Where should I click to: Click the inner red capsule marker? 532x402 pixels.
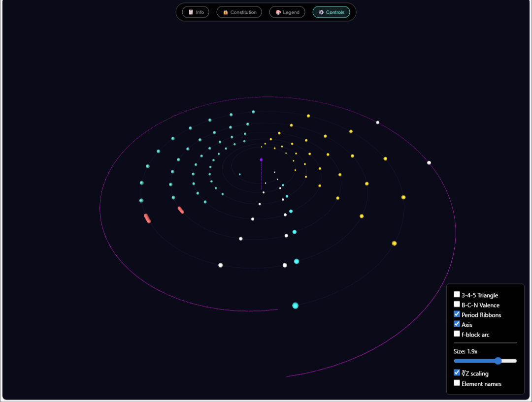(181, 210)
